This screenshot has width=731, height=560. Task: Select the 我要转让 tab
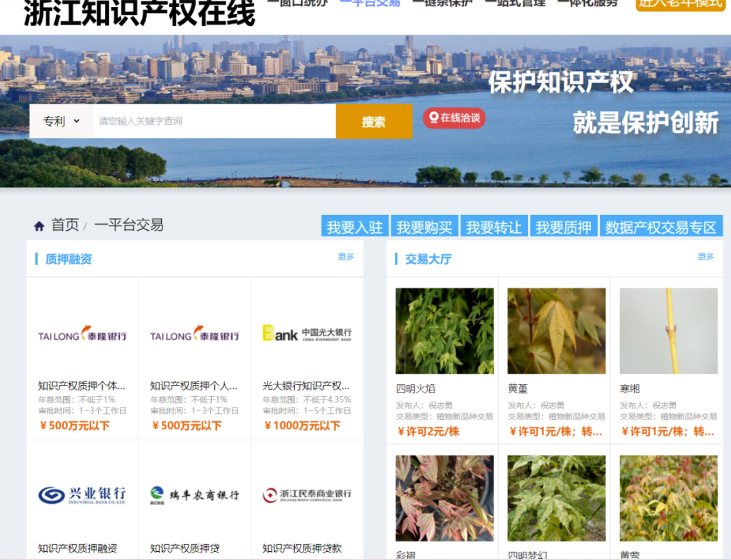pyautogui.click(x=494, y=226)
